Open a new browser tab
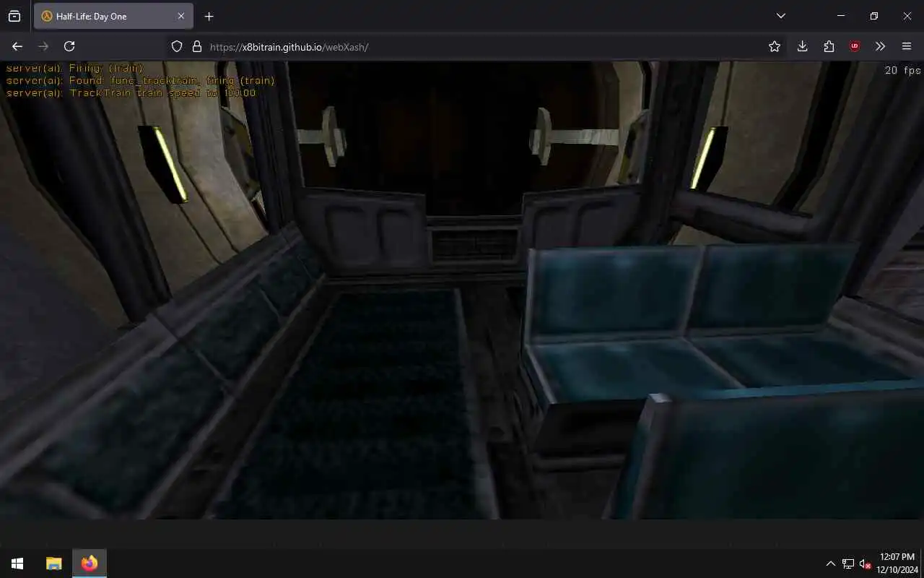924x578 pixels. (x=209, y=16)
